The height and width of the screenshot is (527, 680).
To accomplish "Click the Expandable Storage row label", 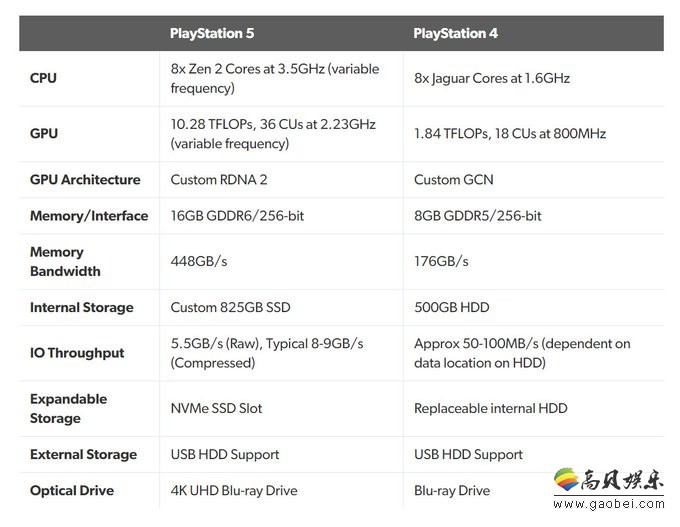I will pyautogui.click(x=69, y=409).
